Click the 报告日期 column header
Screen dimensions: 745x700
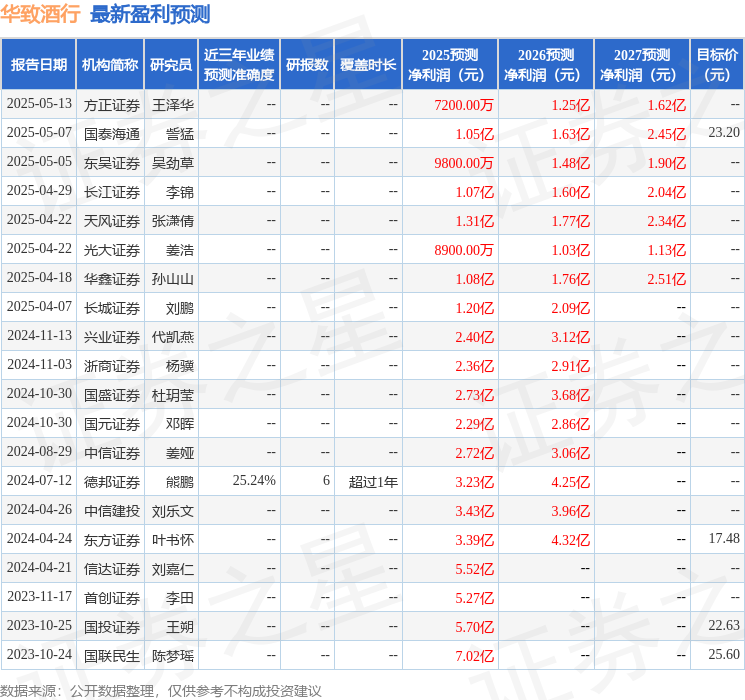coord(38,65)
